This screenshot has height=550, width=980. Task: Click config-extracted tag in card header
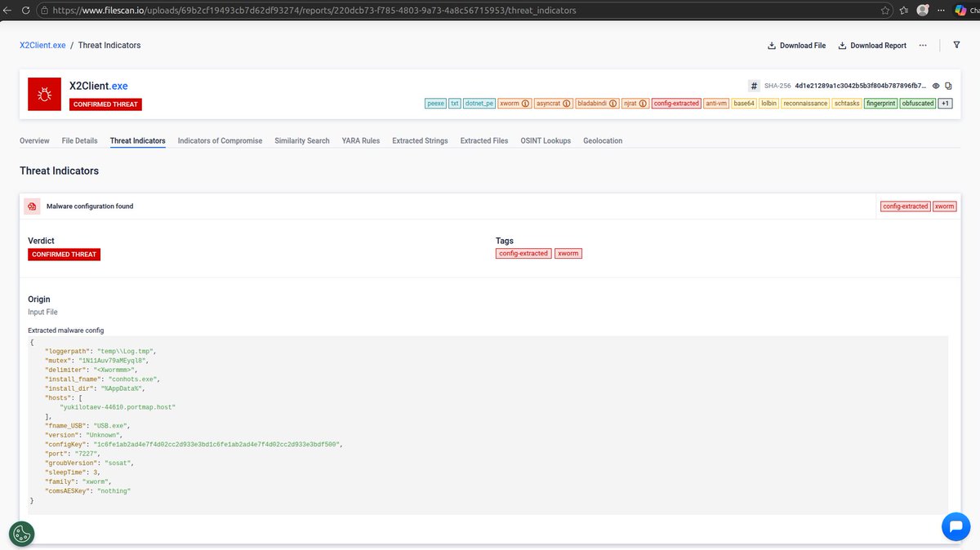[x=906, y=206]
